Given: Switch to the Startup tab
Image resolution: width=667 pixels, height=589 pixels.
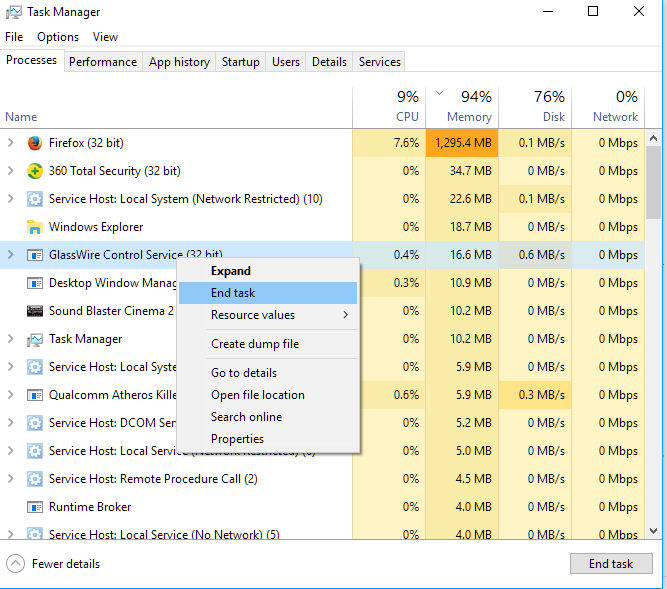Looking at the screenshot, I should [x=240, y=62].
